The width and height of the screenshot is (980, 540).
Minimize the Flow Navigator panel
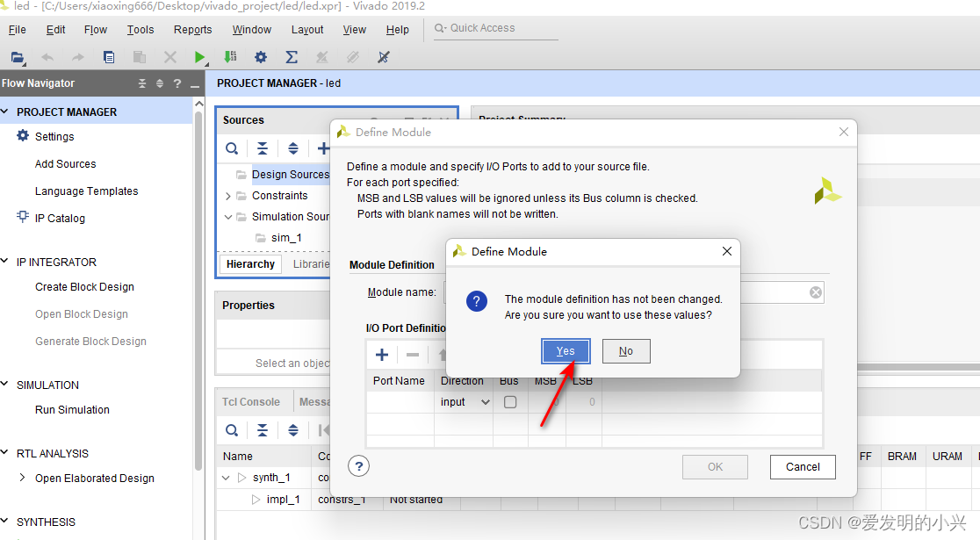point(195,86)
